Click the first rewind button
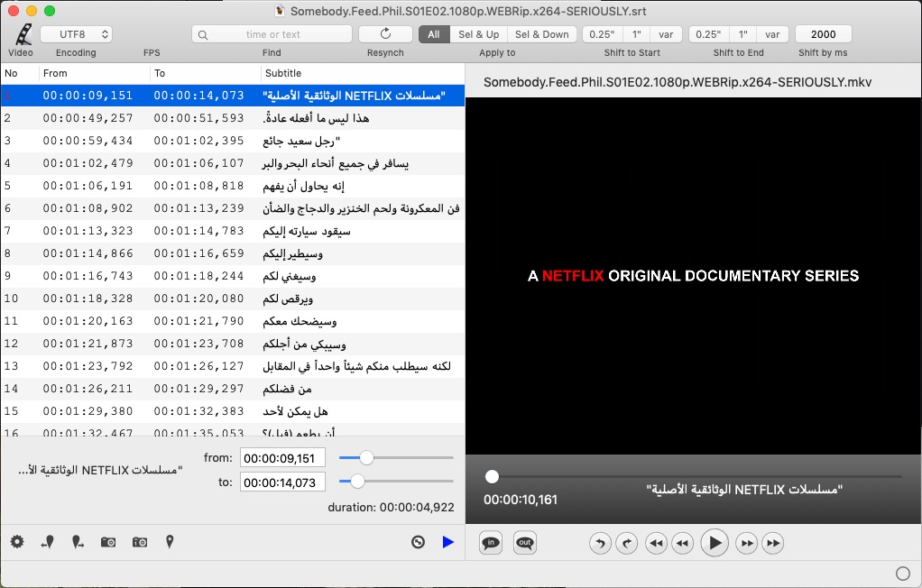Image resolution: width=922 pixels, height=588 pixels. (x=656, y=543)
